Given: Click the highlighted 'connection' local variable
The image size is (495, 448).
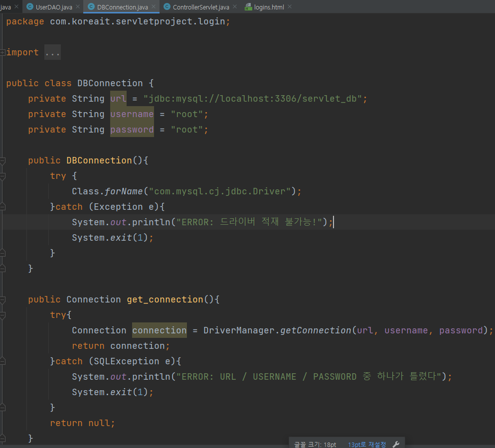Looking at the screenshot, I should pyautogui.click(x=160, y=330).
